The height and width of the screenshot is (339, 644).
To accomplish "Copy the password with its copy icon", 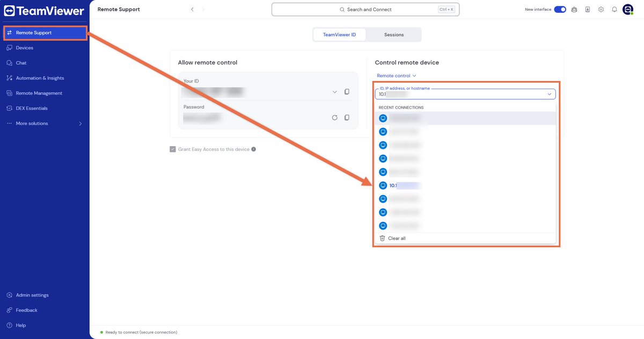I will [x=347, y=118].
